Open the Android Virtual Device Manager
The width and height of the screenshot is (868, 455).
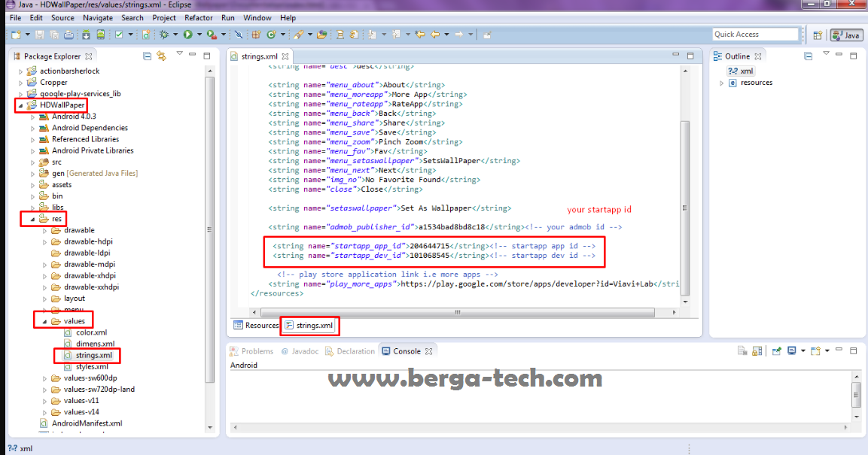(x=101, y=33)
